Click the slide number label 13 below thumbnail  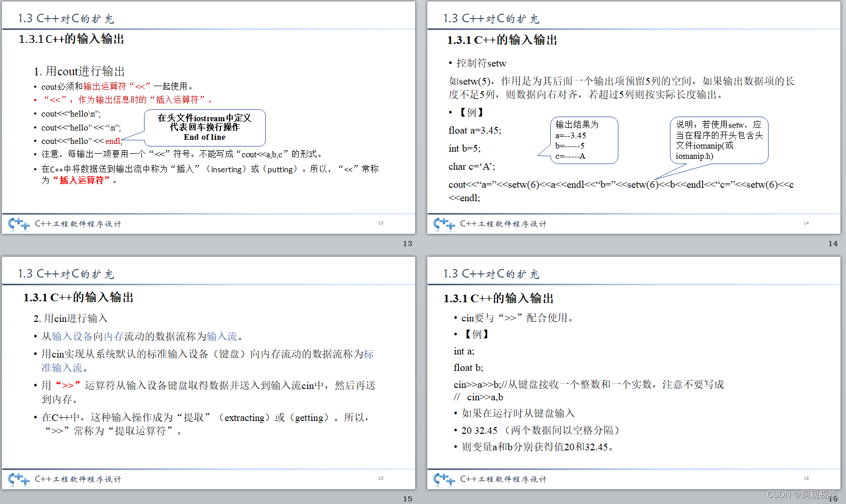[x=408, y=243]
